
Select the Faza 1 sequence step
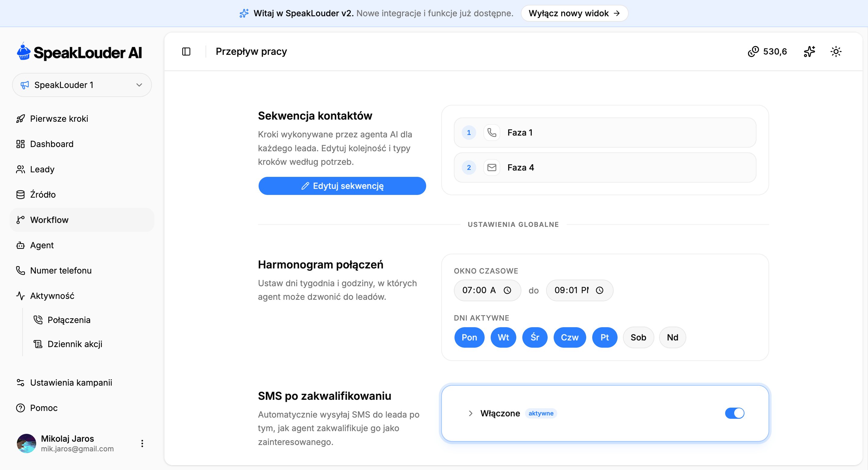605,132
